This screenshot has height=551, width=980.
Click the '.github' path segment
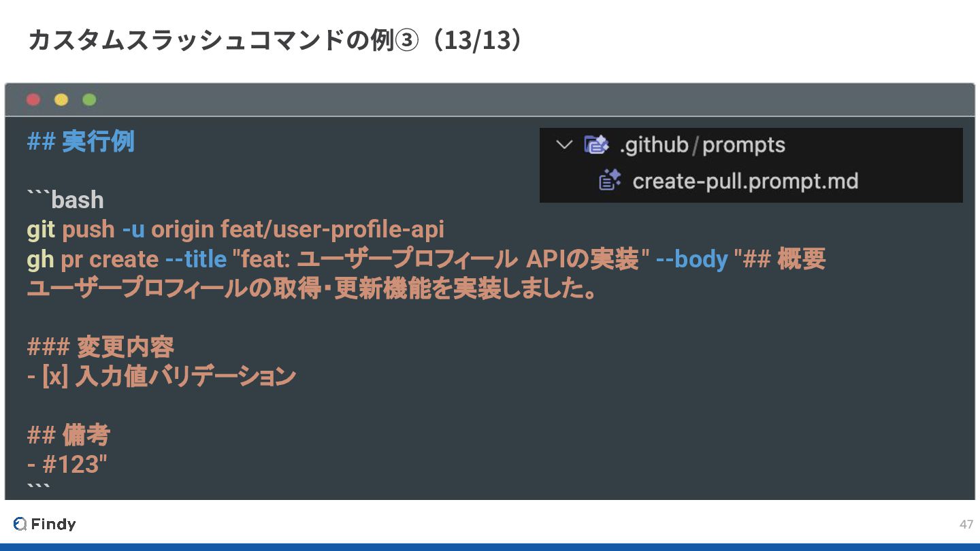click(x=654, y=145)
